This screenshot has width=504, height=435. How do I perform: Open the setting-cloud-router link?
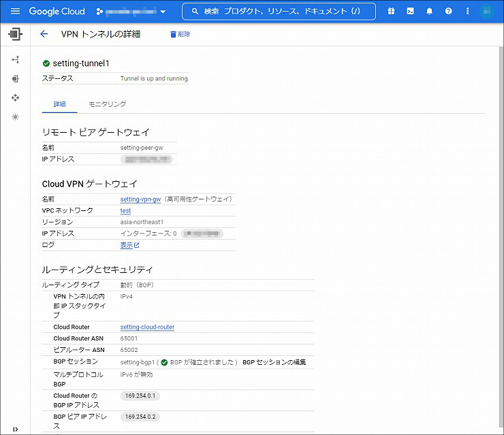click(147, 327)
